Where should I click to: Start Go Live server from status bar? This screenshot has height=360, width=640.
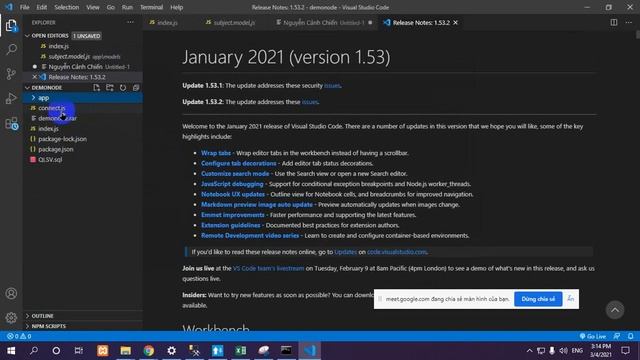pyautogui.click(x=593, y=336)
